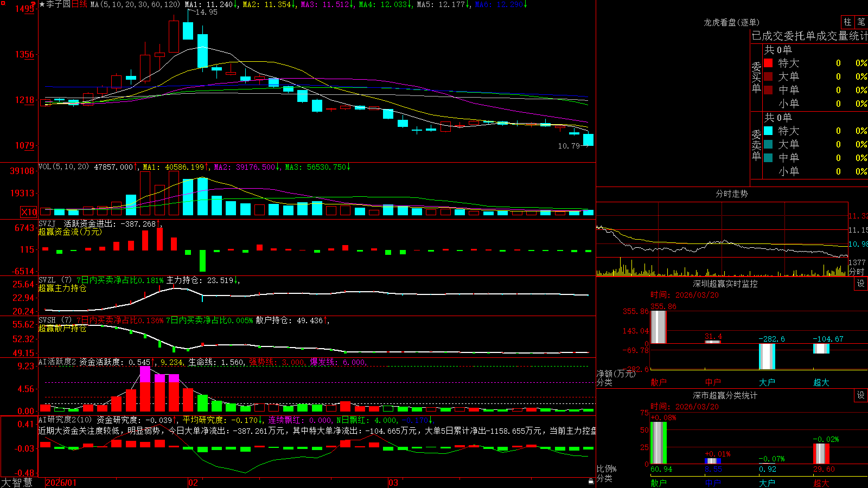Click the SVZJ indicator label
The width and height of the screenshot is (868, 488).
(x=47, y=224)
